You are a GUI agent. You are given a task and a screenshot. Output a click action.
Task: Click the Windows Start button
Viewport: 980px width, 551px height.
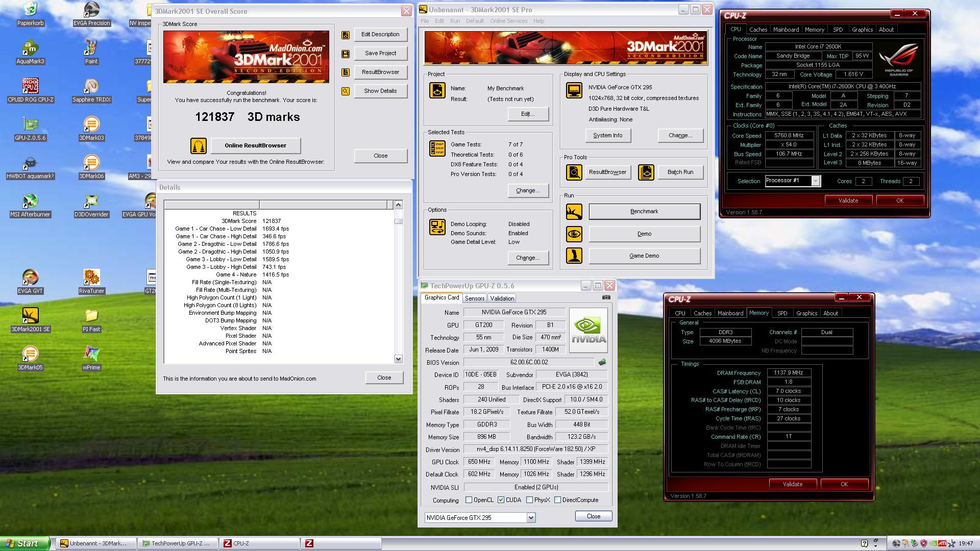coord(24,543)
